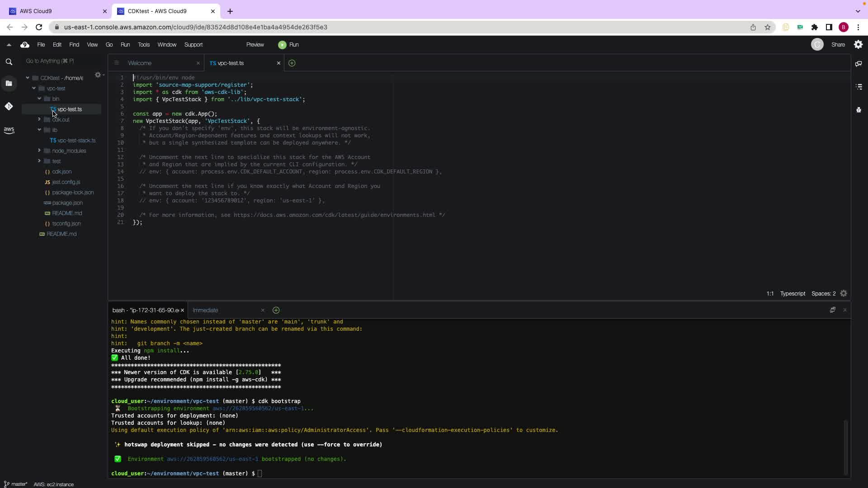Open Cloud9 preferences gear at top right

pyautogui.click(x=858, y=45)
